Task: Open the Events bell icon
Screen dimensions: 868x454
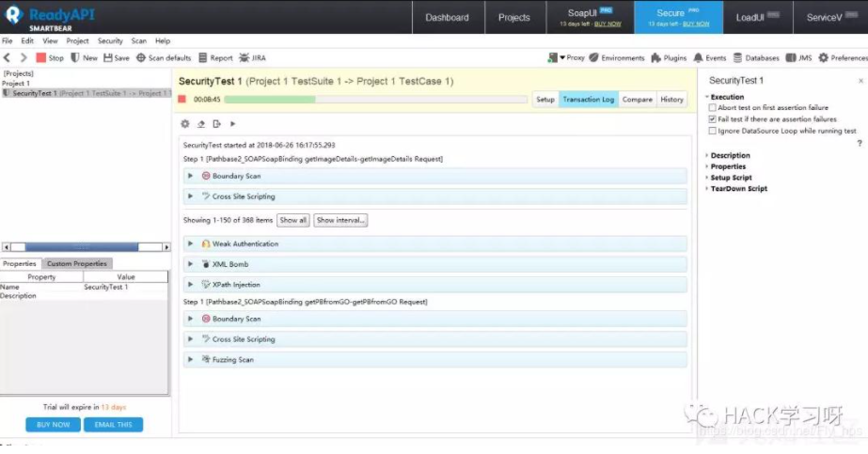Action: [698, 57]
